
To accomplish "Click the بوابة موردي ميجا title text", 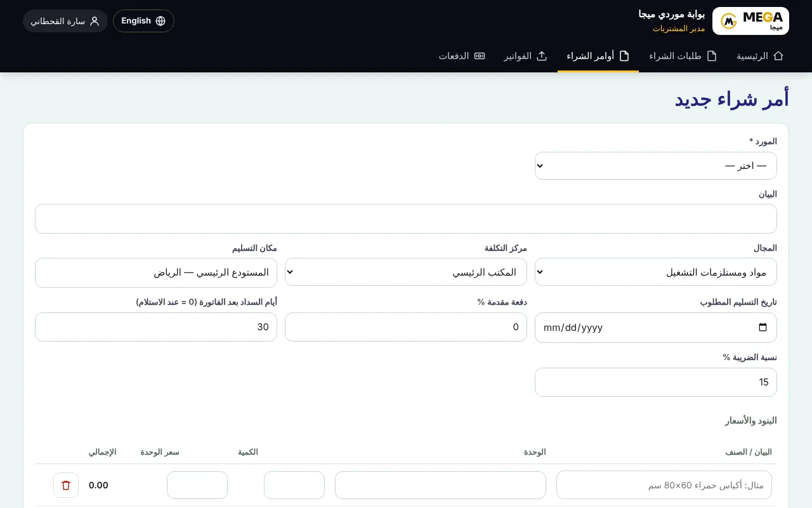I will pyautogui.click(x=672, y=15).
